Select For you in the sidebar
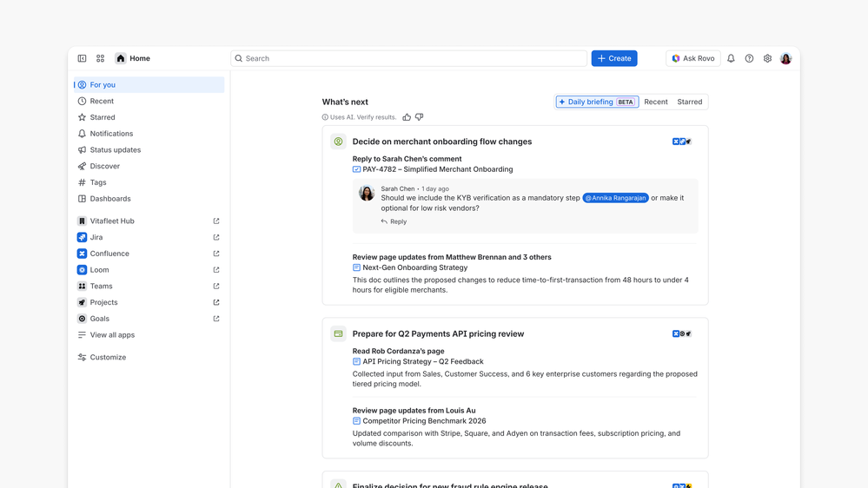 point(149,84)
